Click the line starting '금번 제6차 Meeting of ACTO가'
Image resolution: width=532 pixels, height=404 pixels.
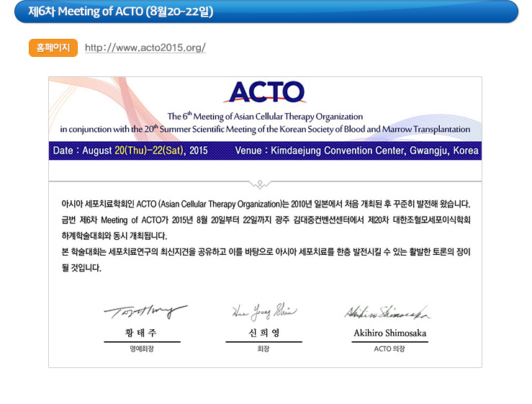coord(266,220)
